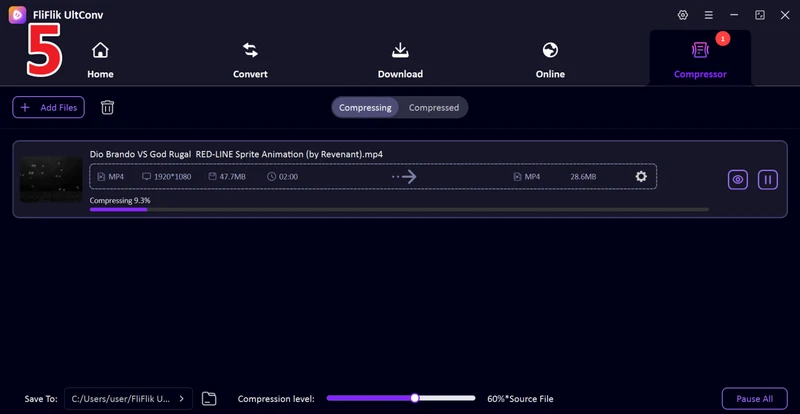800x414 pixels.
Task: Pause the current compression task
Action: pos(767,180)
